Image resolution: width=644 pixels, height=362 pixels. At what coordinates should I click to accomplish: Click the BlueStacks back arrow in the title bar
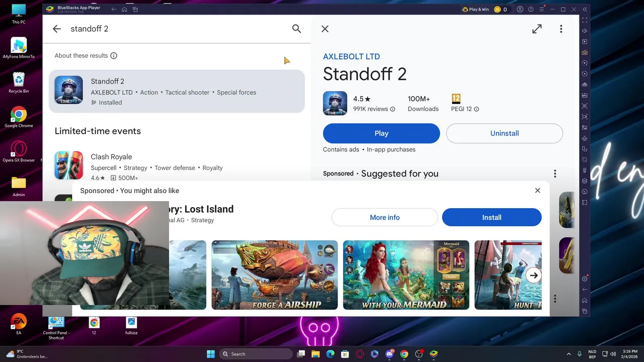click(114, 9)
